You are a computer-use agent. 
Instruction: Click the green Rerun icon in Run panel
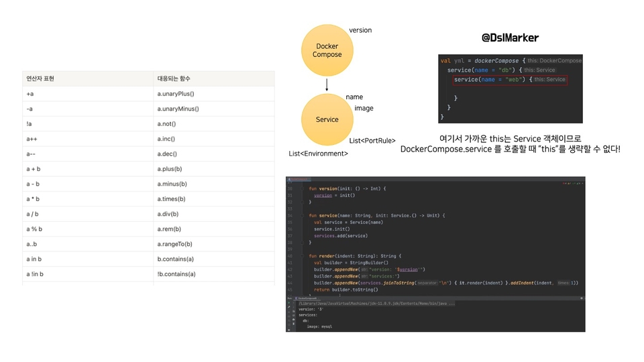pos(288,303)
